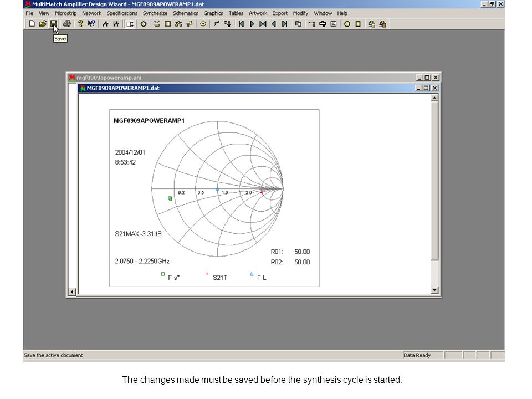The height and width of the screenshot is (399, 532).
Task: Click the frequency range 2.0750 - 2.2250GHz
Action: point(142,261)
